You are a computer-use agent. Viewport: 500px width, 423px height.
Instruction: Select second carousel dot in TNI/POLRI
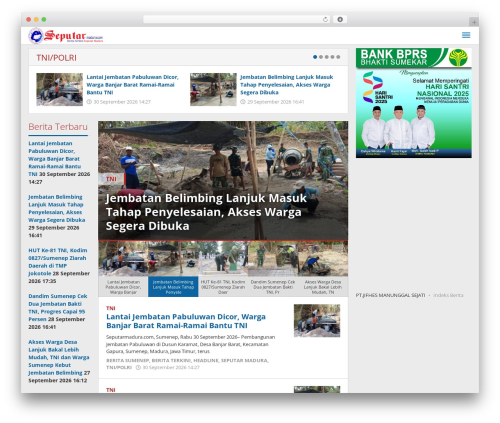[x=321, y=57]
